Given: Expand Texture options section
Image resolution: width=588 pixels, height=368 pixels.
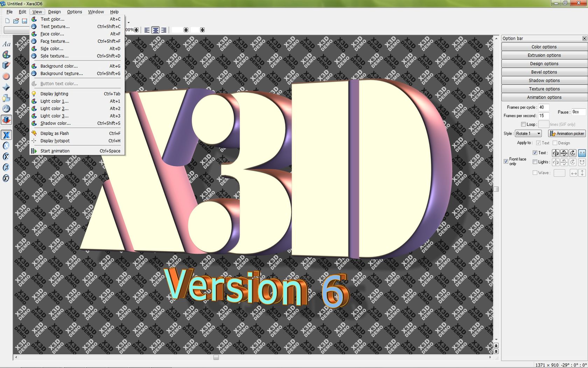Looking at the screenshot, I should click(x=544, y=89).
